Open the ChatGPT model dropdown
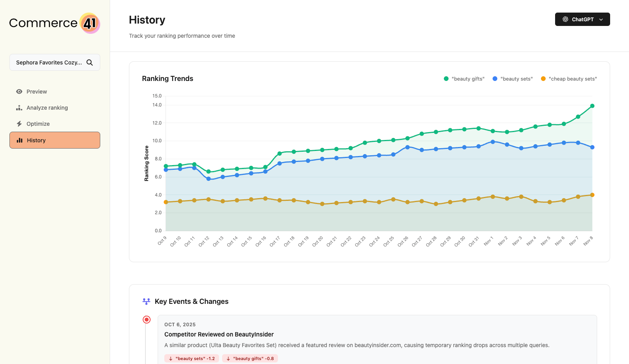Viewport: 629px width, 364px height. [582, 19]
